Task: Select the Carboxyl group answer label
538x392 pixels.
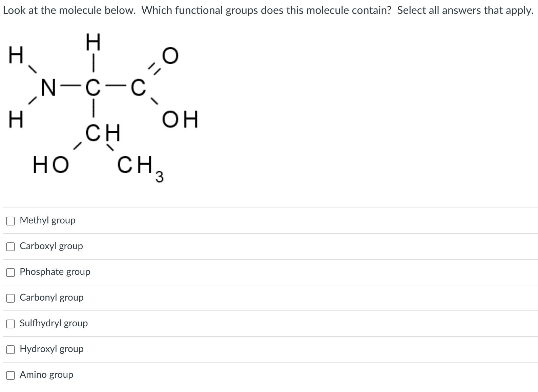Action: point(51,246)
